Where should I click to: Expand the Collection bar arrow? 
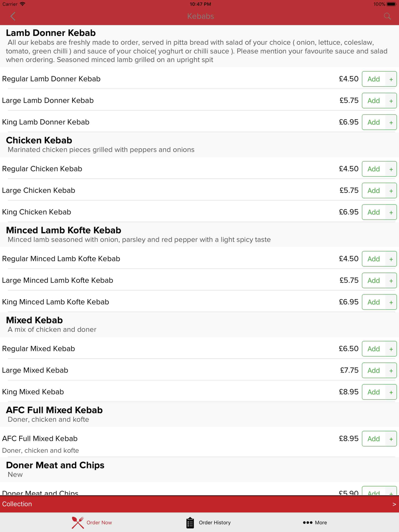pos(394,504)
